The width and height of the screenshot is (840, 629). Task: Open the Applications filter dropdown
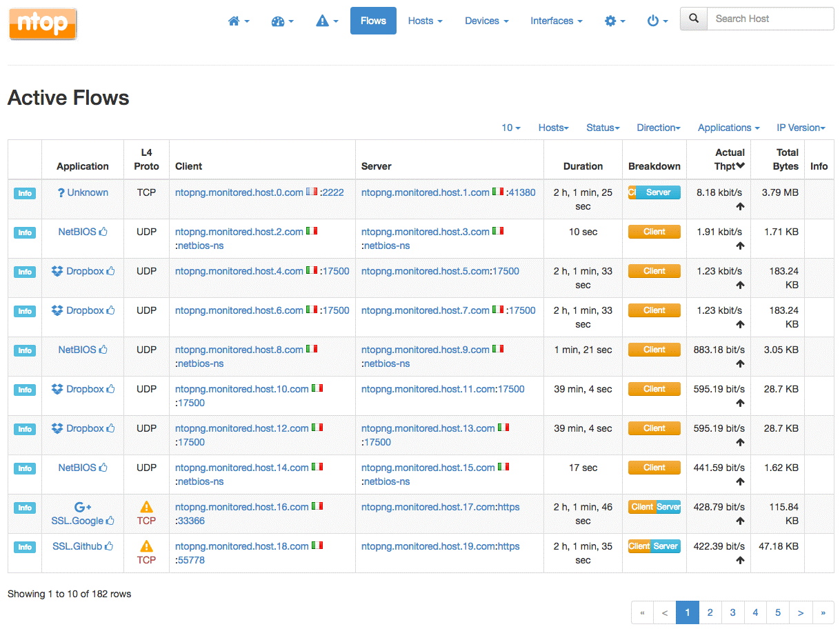(728, 128)
